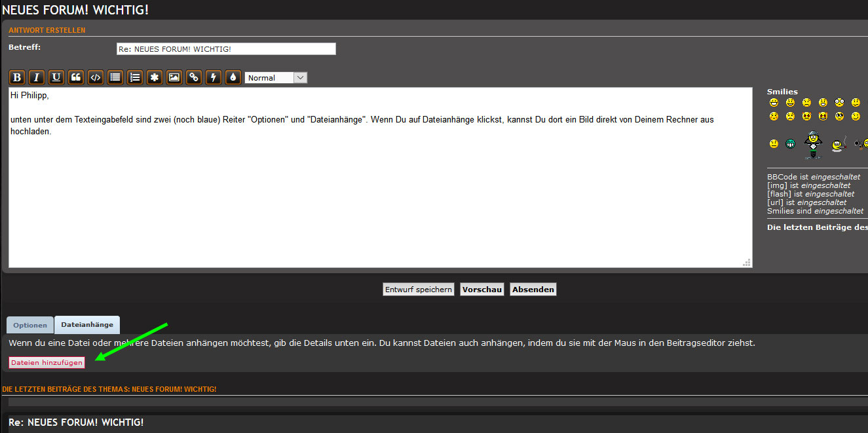Viewport: 868px width, 433px height.
Task: Select the Dateianhänge tab
Action: (x=87, y=325)
